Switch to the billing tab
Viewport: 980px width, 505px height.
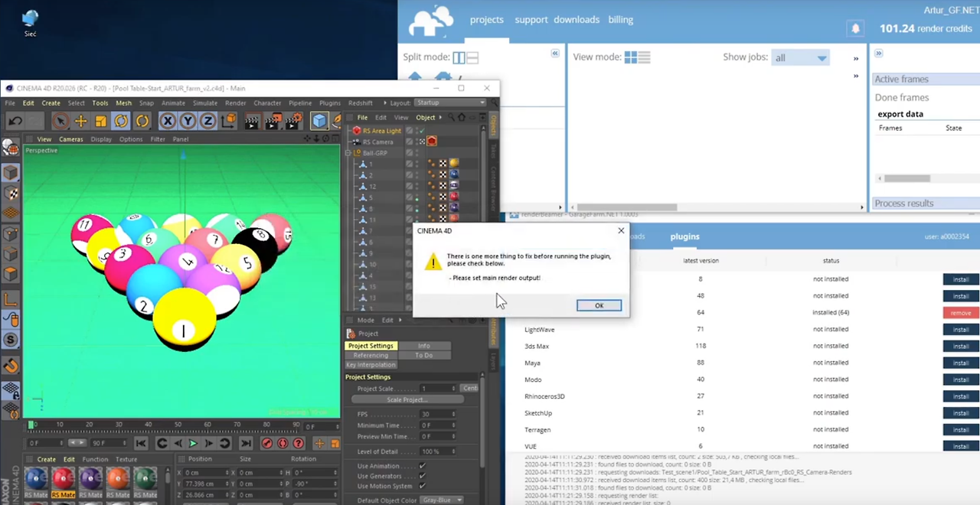tap(620, 20)
